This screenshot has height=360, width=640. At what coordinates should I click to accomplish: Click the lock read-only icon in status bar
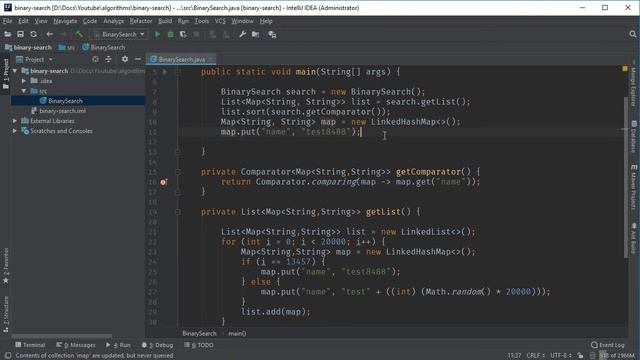(580, 356)
